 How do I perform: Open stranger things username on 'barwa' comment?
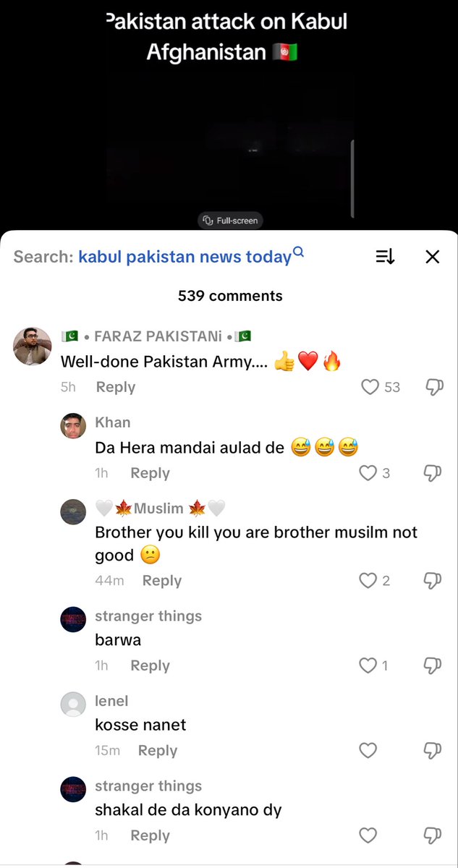tap(148, 616)
